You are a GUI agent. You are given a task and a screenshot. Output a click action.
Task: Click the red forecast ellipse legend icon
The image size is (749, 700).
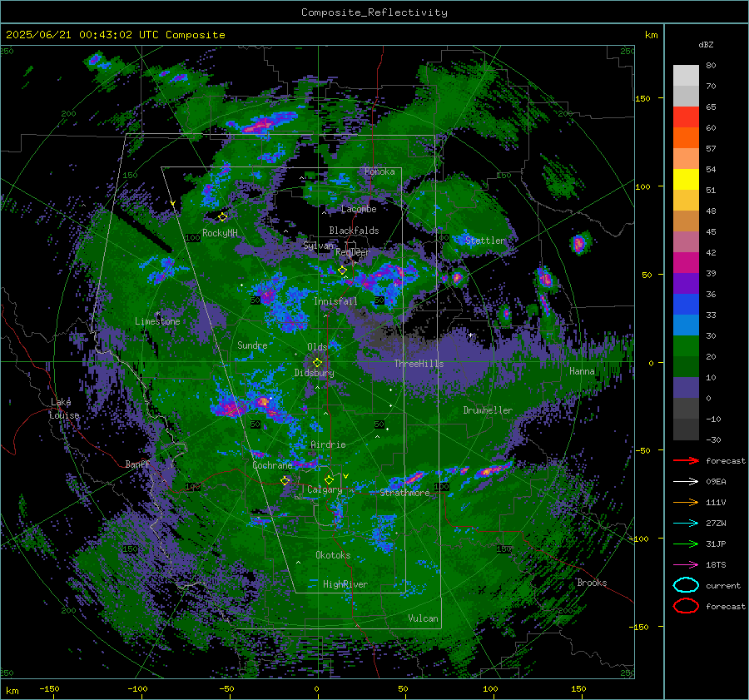tap(686, 606)
